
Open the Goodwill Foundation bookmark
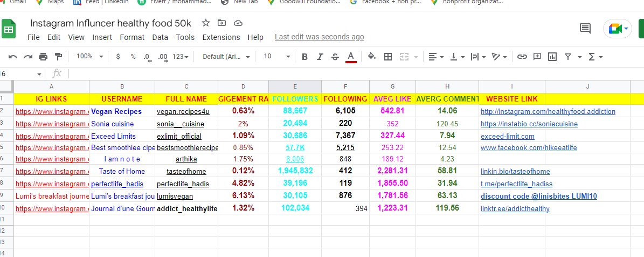[304, 2]
